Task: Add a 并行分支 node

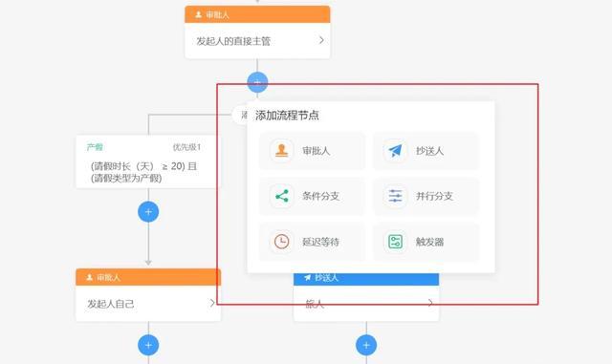Action: coord(426,196)
